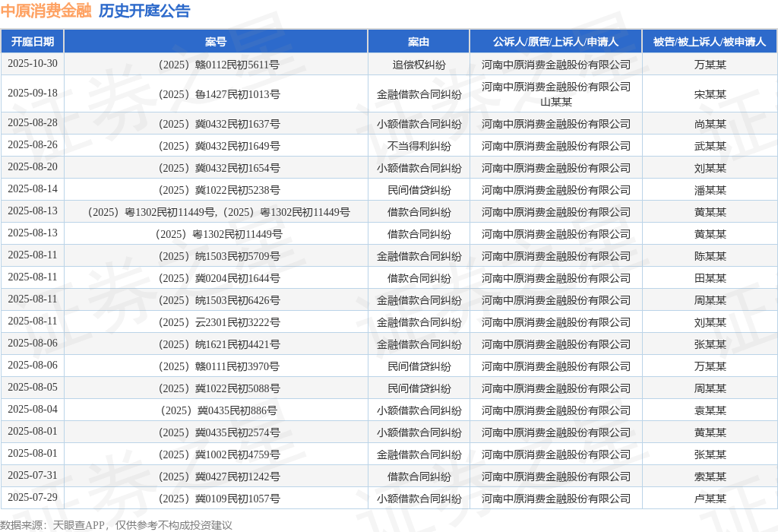The width and height of the screenshot is (778, 532).
Task: Click date cell 2025-07-29
Action: [x=32, y=497]
